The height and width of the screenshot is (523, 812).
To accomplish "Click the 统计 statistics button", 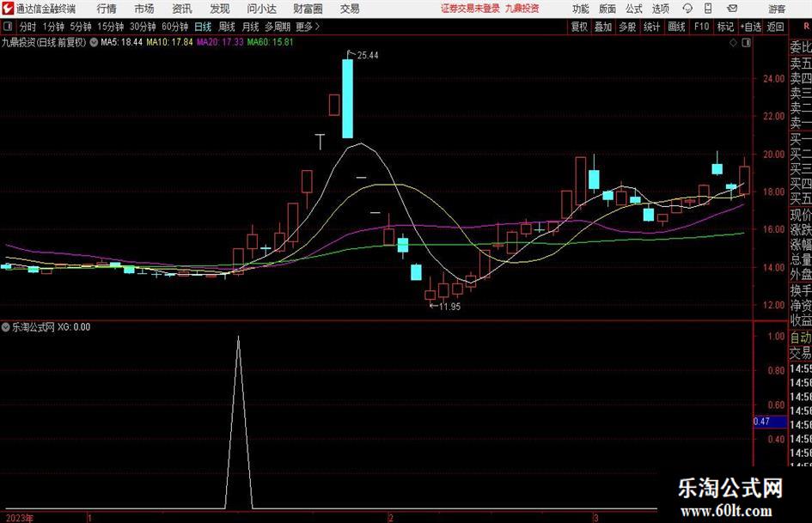I will click(x=651, y=27).
